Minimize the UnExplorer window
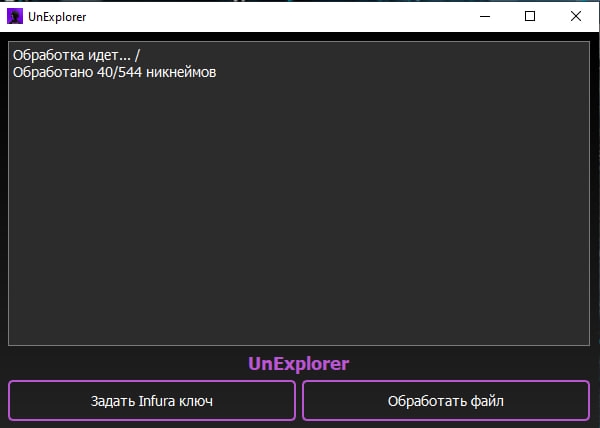Screen dimensions: 600x428 [x=485, y=16]
